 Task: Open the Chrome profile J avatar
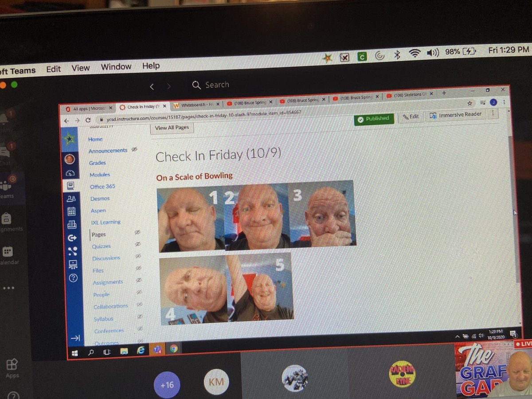click(493, 102)
